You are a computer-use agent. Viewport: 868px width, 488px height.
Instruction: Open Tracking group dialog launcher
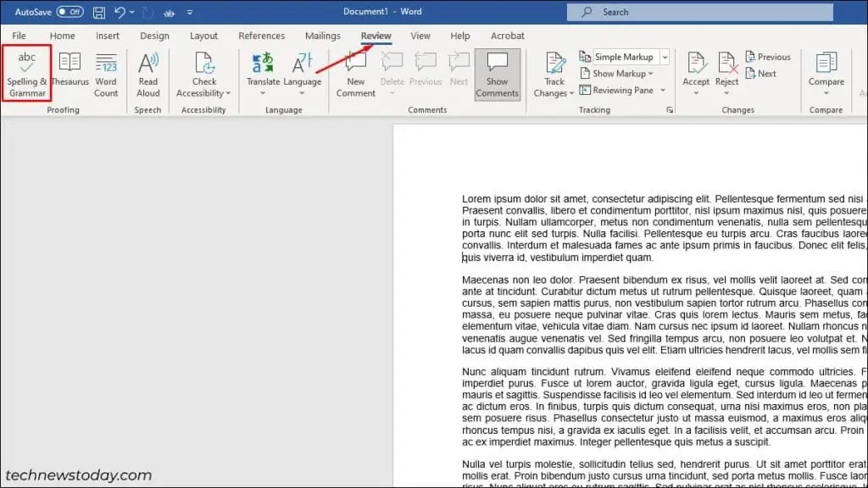point(670,110)
